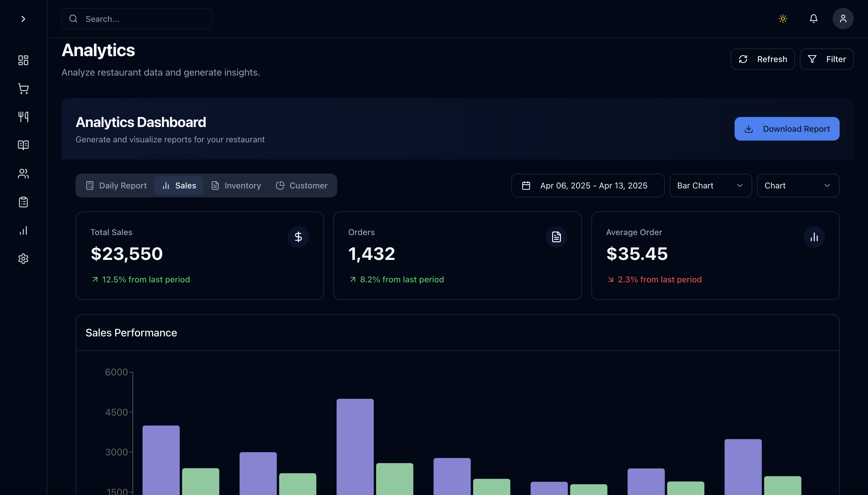
Task: Open the Apr 06 - Apr 13 date picker
Action: click(x=588, y=185)
